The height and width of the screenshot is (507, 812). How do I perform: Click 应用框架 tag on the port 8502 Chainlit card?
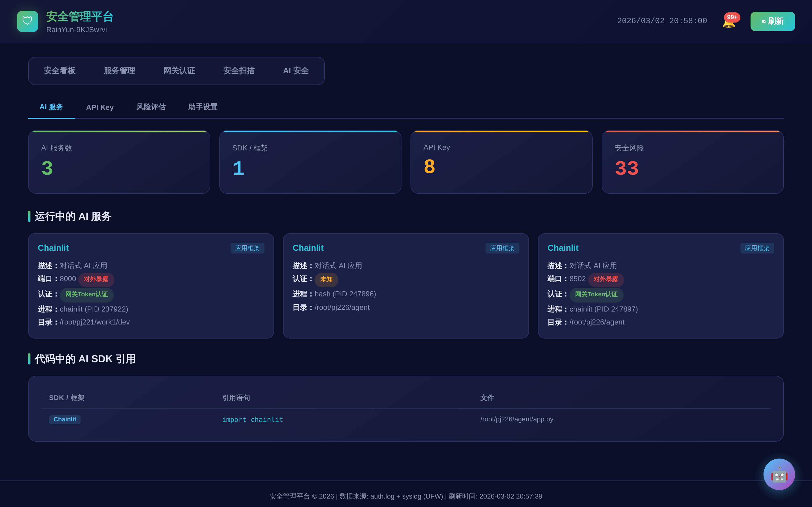coord(757,248)
